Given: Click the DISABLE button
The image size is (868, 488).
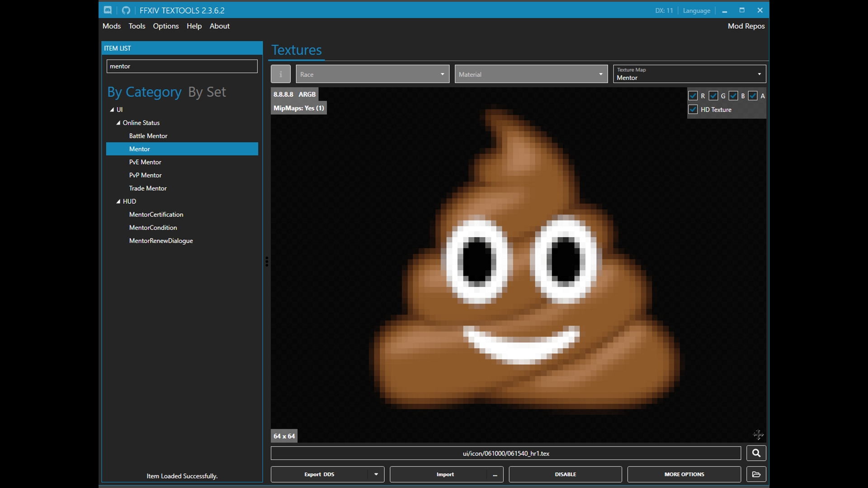Looking at the screenshot, I should click(x=566, y=474).
